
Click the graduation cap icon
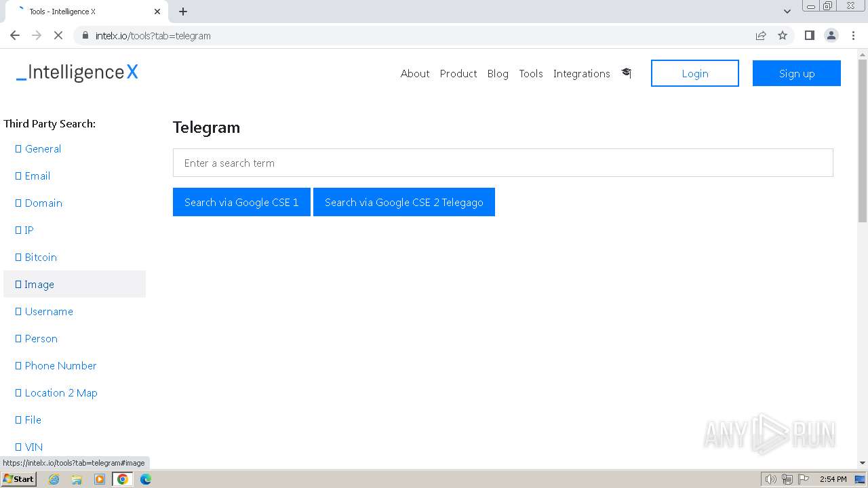626,73
